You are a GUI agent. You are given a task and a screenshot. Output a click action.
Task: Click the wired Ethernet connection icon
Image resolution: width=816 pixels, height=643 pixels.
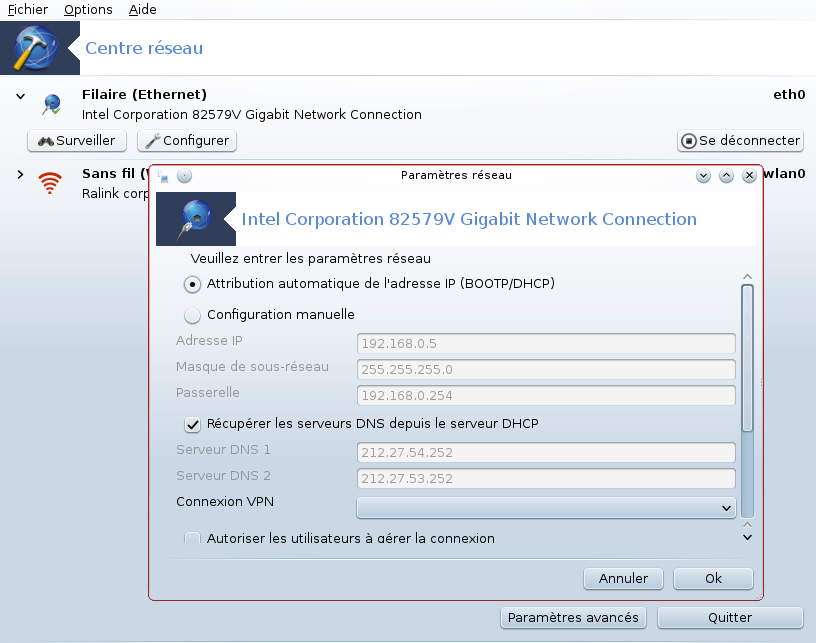(52, 104)
